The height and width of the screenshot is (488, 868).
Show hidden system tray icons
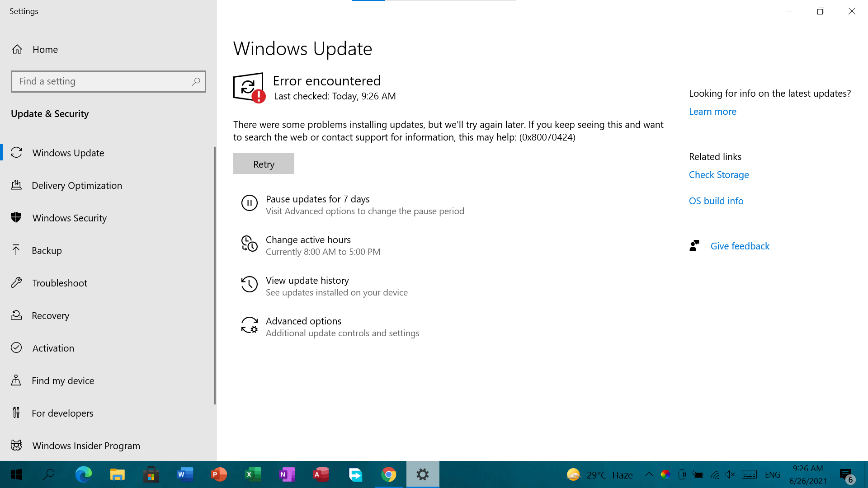click(x=649, y=474)
